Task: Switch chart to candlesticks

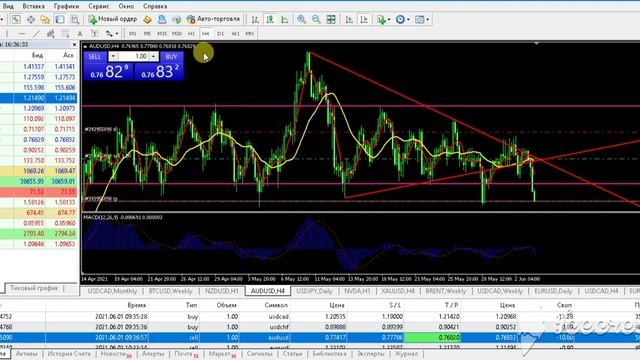Action: [270, 19]
